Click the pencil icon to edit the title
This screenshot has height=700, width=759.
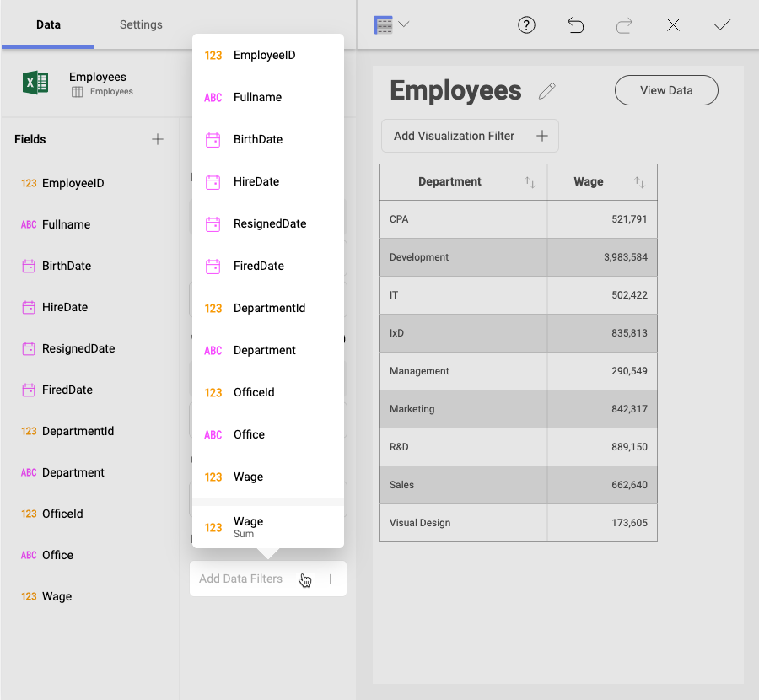point(546,91)
